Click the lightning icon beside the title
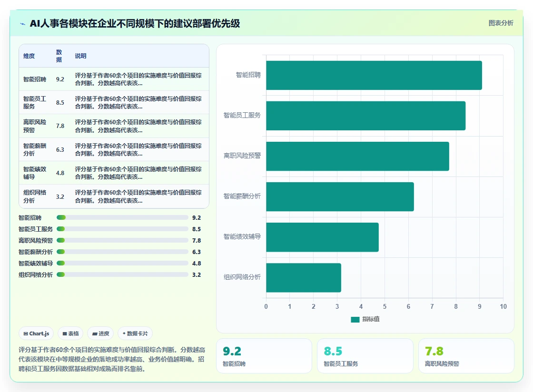 click(x=23, y=24)
